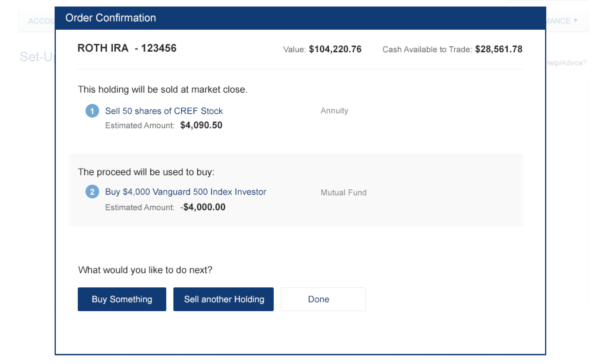Click the Mutual Fund label for Vanguard
The width and height of the screenshot is (608, 364).
tap(343, 193)
